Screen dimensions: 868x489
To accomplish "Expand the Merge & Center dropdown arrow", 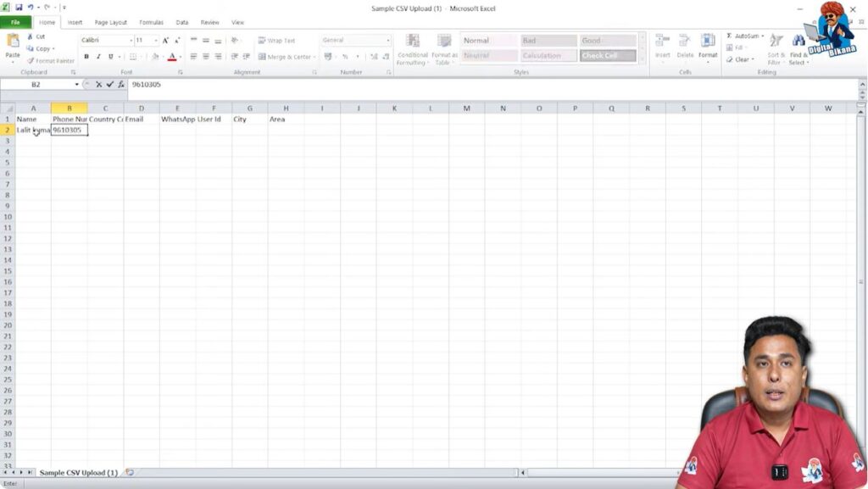I will pos(314,57).
